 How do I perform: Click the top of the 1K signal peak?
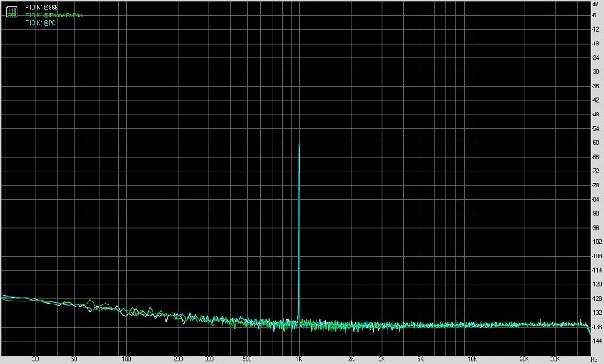[x=300, y=145]
